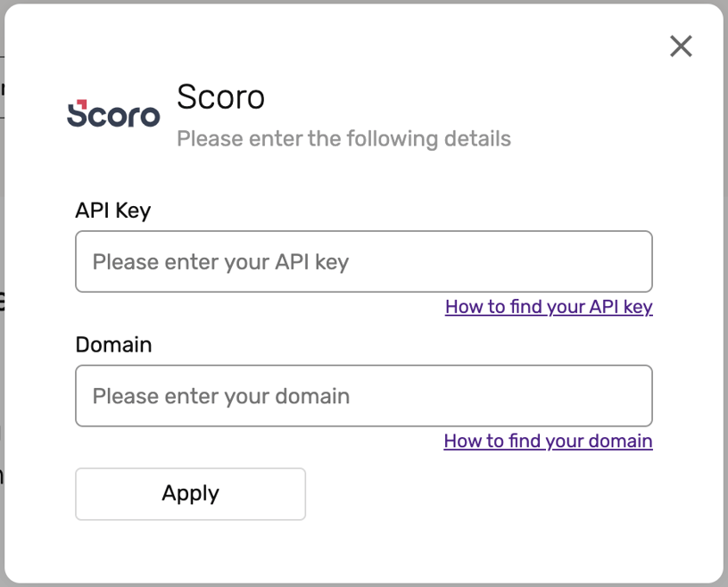Focus the field with placeholder 'Please enter your domain'
The image size is (728, 587).
[364, 395]
